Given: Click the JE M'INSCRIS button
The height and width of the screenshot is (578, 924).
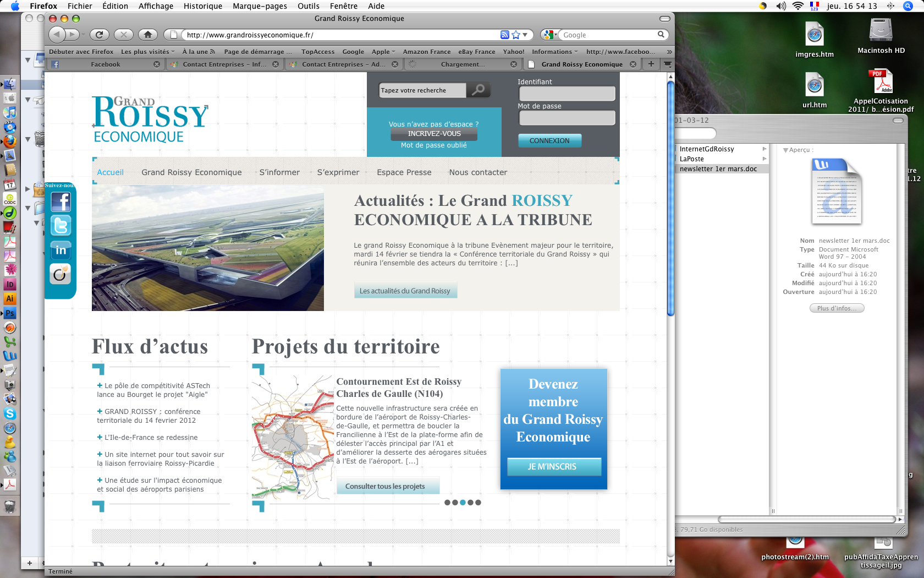Looking at the screenshot, I should tap(553, 467).
